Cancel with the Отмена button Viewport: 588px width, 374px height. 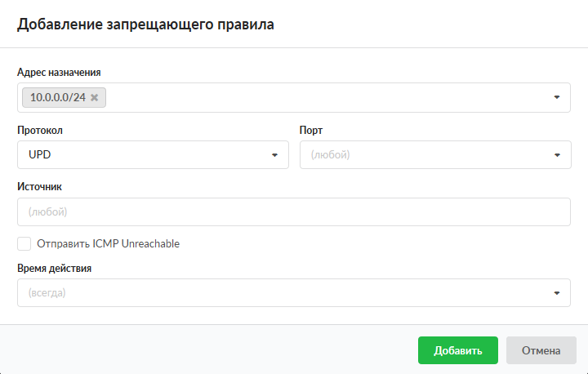541,350
